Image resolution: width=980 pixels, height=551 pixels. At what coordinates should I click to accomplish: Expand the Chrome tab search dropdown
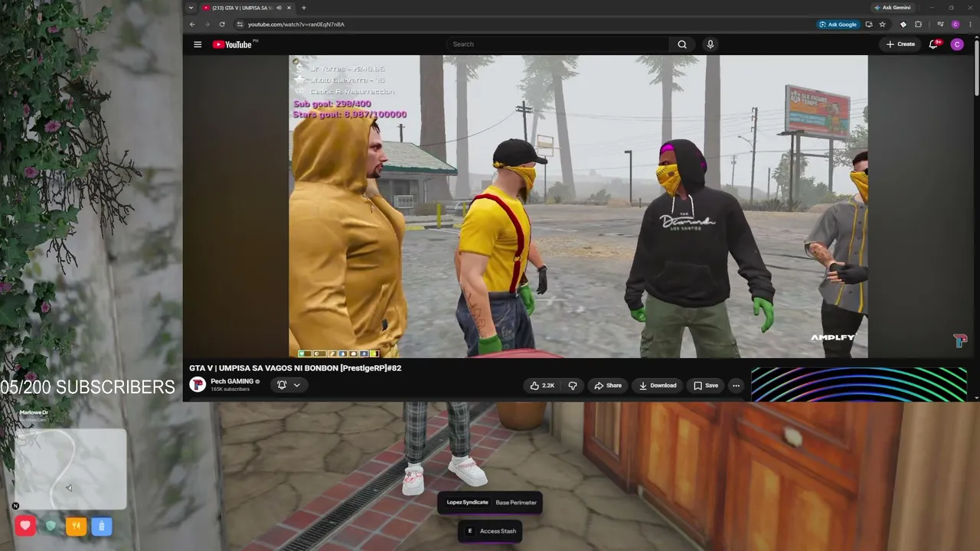191,8
